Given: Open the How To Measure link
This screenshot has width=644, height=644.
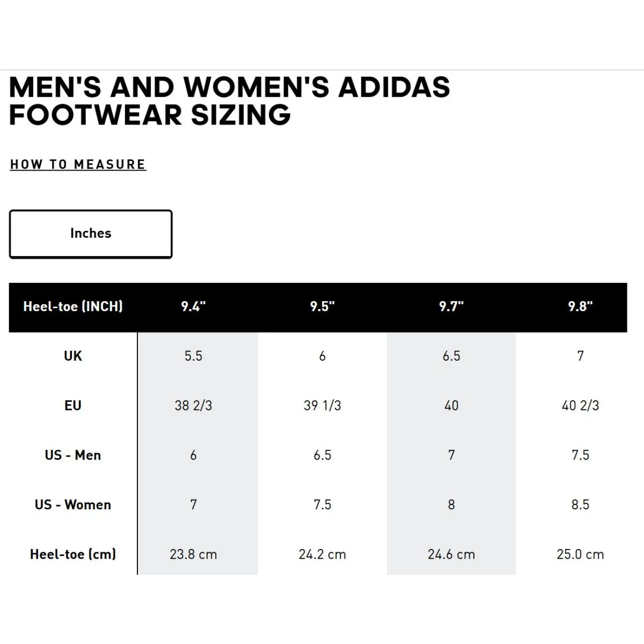Looking at the screenshot, I should coord(78,164).
